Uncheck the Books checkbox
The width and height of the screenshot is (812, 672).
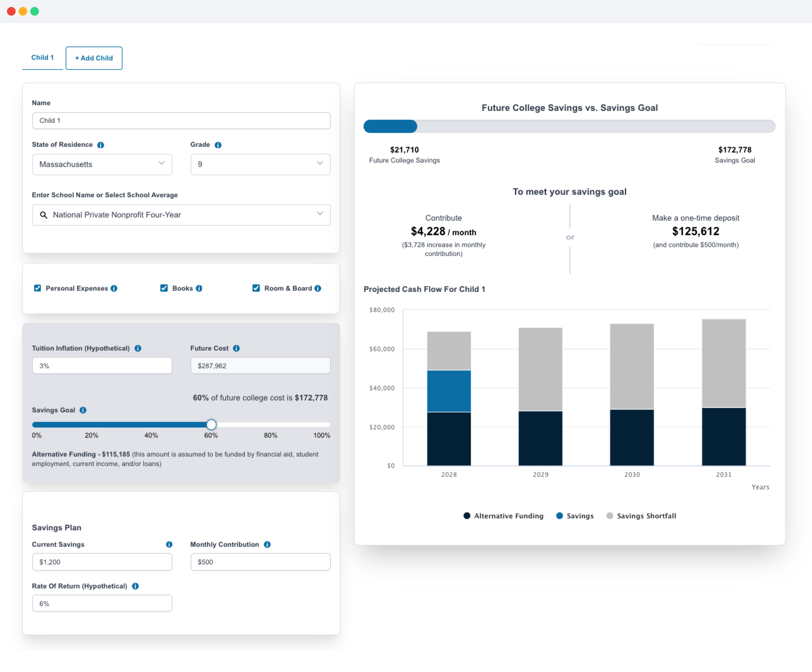pyautogui.click(x=164, y=288)
